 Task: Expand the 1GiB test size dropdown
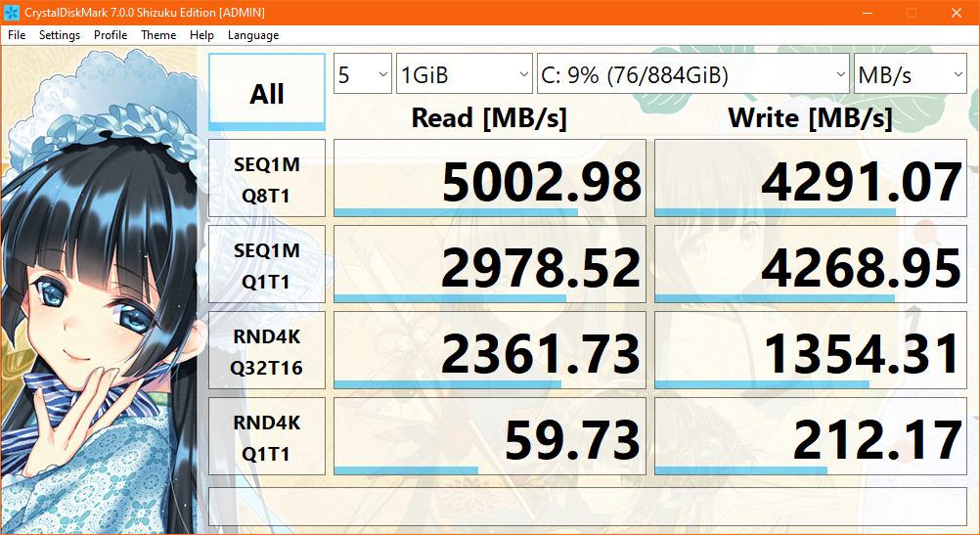coord(465,74)
